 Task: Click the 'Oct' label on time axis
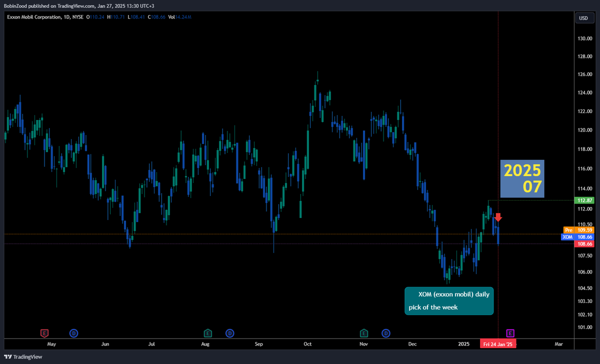click(x=308, y=344)
